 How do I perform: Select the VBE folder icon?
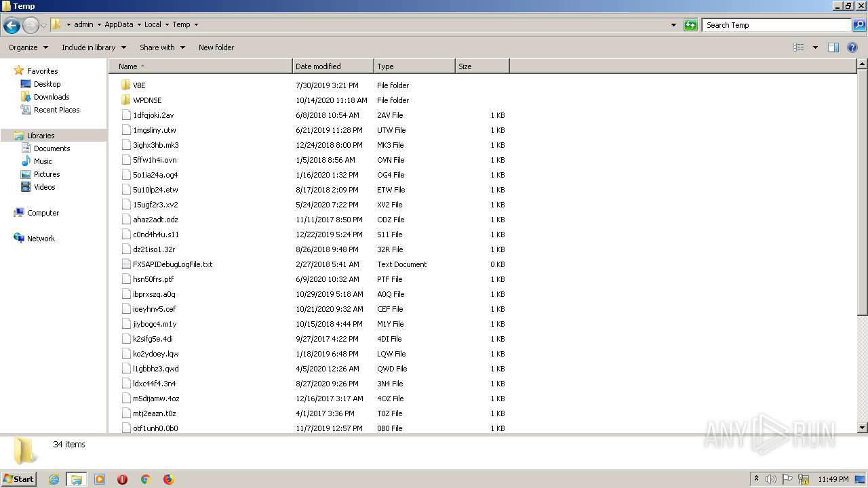[x=125, y=85]
